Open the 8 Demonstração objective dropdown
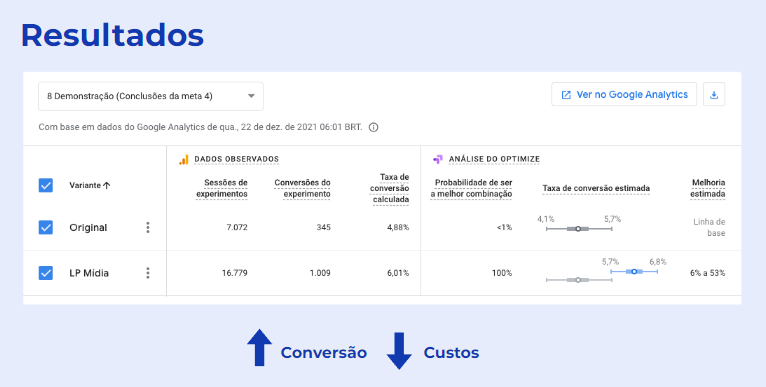This screenshot has width=766, height=387. pyautogui.click(x=151, y=96)
